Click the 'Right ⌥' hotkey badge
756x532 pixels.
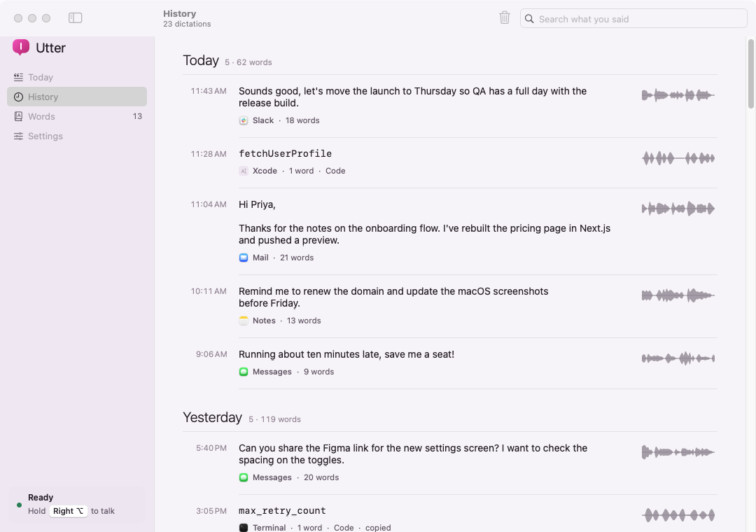pyautogui.click(x=69, y=511)
